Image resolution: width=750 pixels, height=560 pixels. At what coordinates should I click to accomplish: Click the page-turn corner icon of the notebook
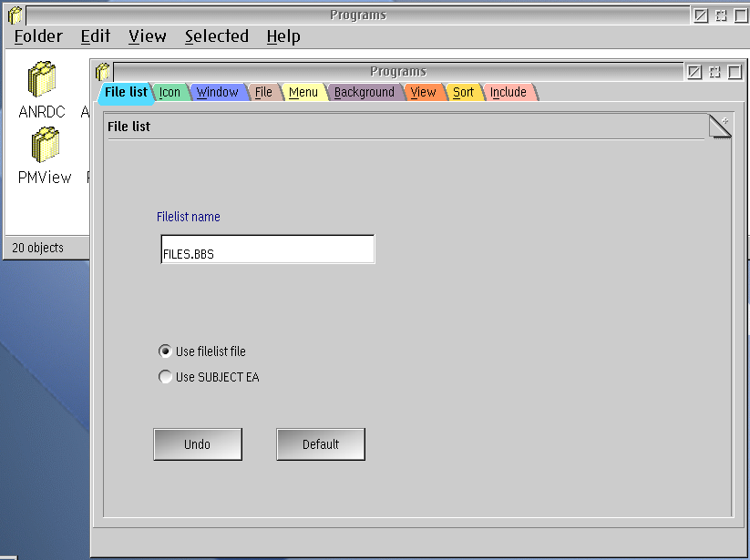coord(719,127)
